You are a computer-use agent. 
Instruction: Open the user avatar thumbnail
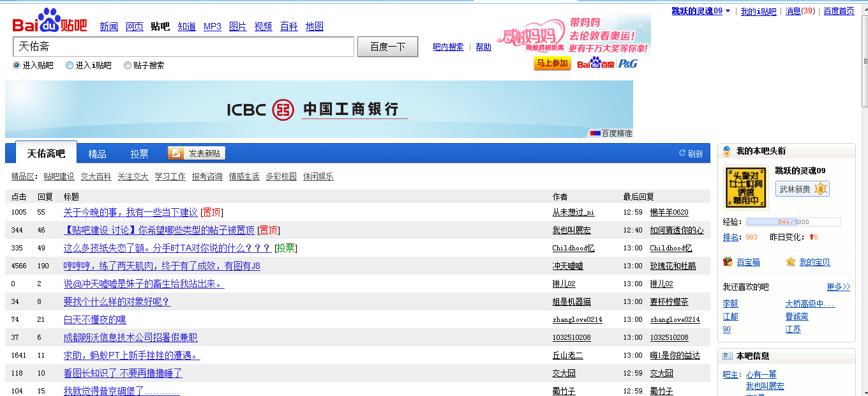click(746, 188)
